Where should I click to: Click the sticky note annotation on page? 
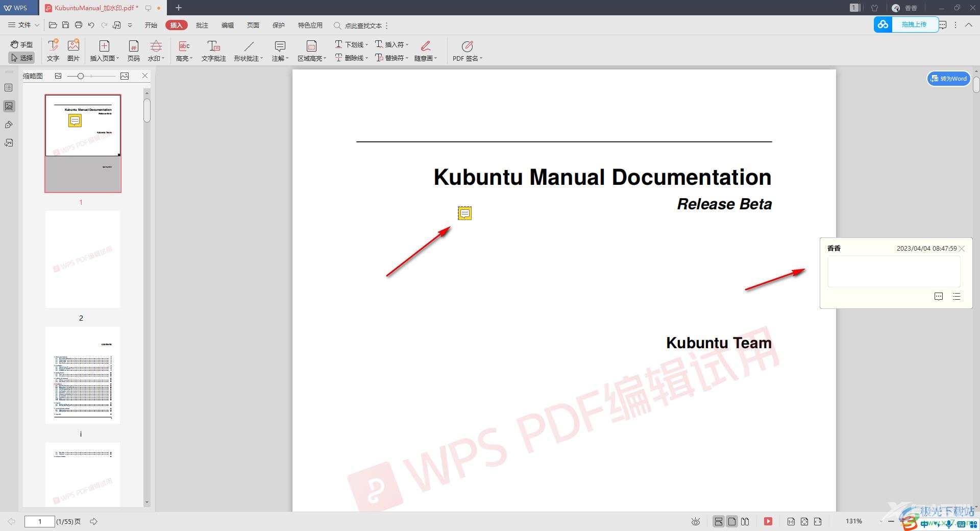pos(464,213)
